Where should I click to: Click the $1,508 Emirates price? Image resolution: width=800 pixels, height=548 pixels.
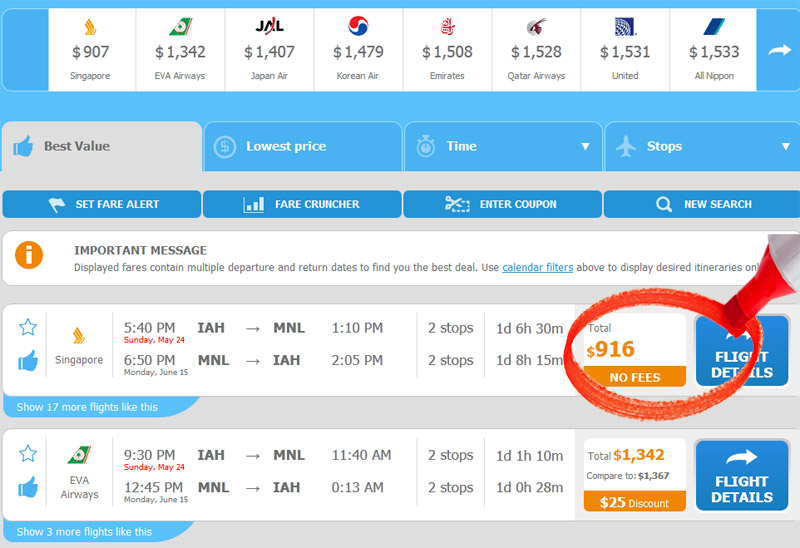coord(447,52)
